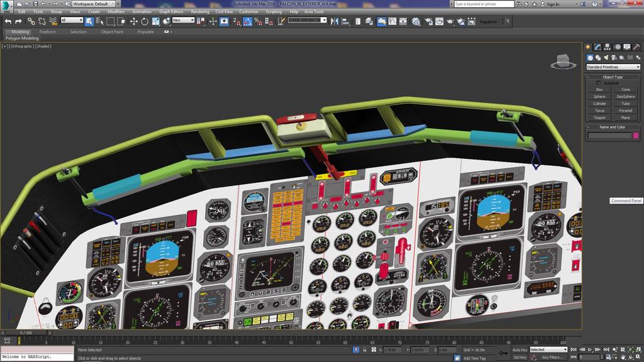The width and height of the screenshot is (644, 362).
Task: Open Select by Name list icon
Action: [99, 21]
